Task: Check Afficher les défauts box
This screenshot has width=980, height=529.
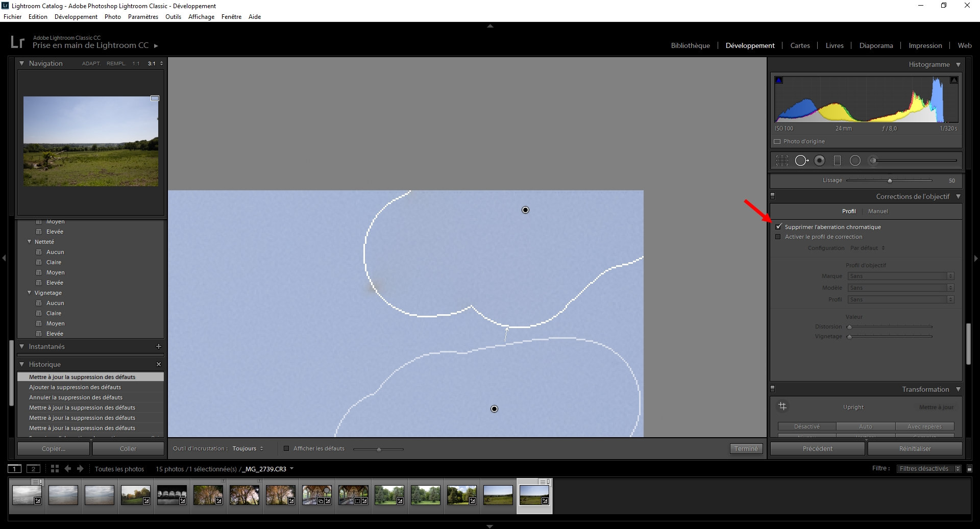Action: 286,449
